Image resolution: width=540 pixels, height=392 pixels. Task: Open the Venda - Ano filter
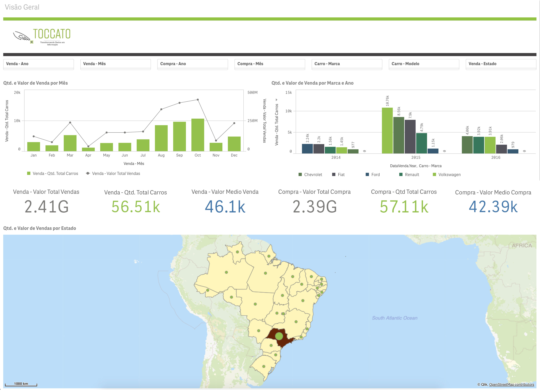(39, 64)
